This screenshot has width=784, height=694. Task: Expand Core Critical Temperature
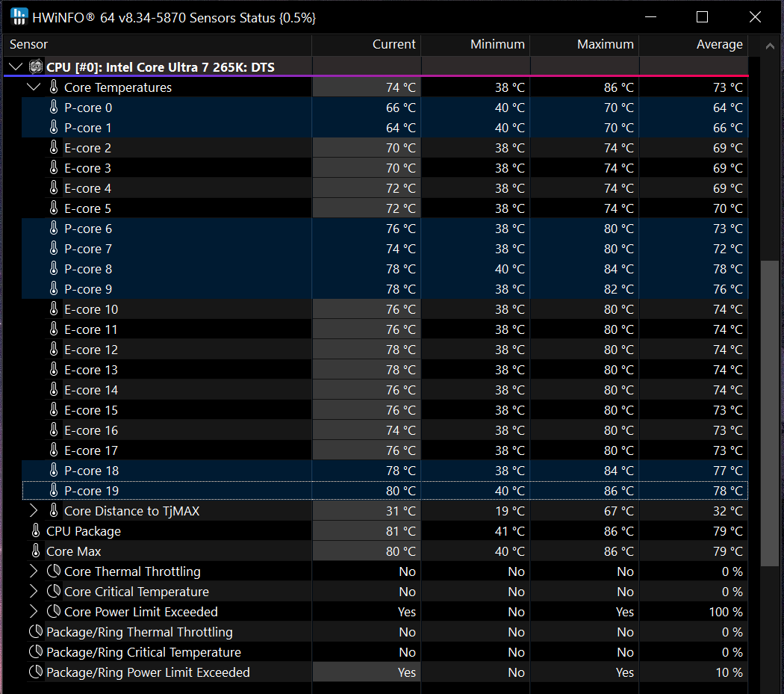(34, 591)
